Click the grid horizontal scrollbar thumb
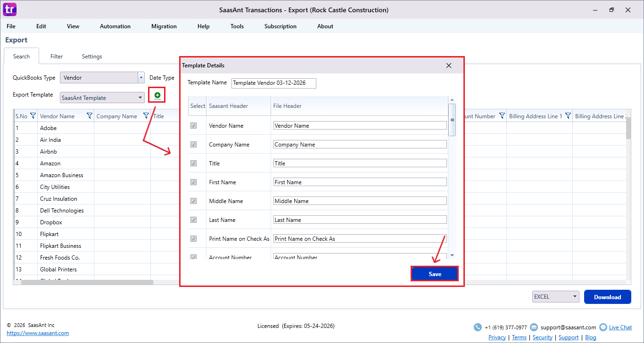This screenshot has width=644, height=343. [x=87, y=282]
